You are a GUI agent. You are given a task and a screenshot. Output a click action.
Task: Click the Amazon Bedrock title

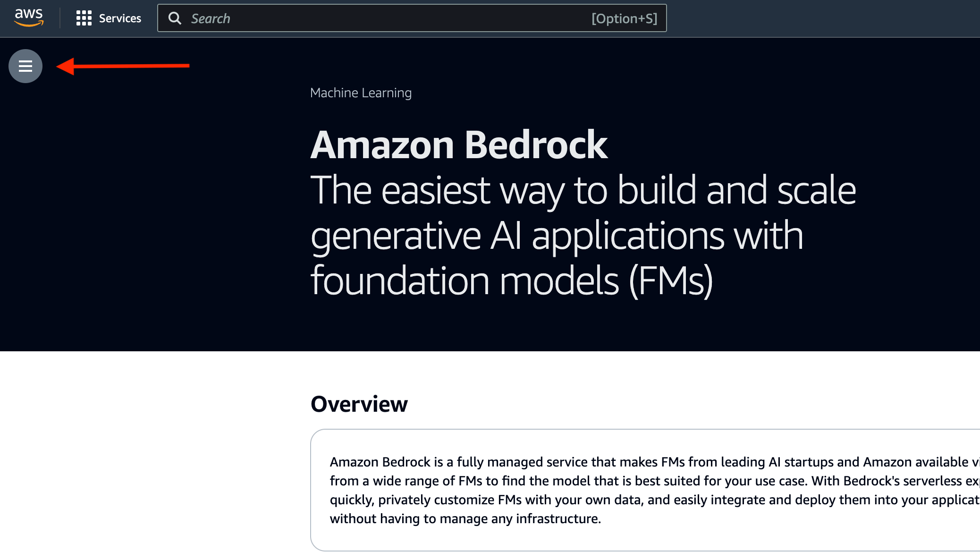pos(459,145)
